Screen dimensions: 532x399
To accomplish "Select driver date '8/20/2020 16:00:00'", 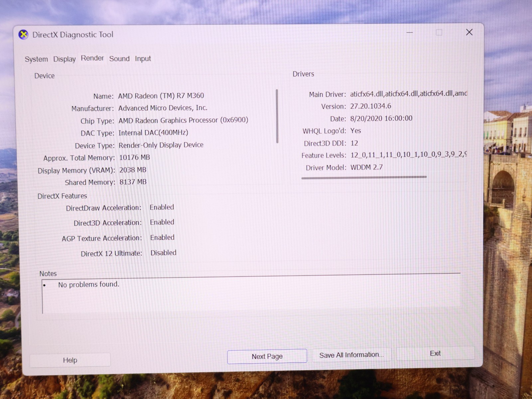I will click(381, 118).
